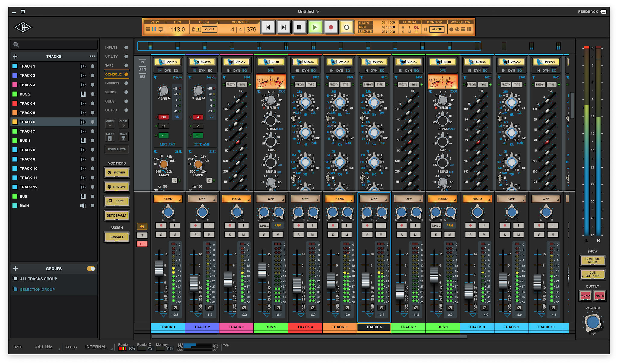Open the Untitled session dropdown
618x364 pixels.
tap(309, 11)
